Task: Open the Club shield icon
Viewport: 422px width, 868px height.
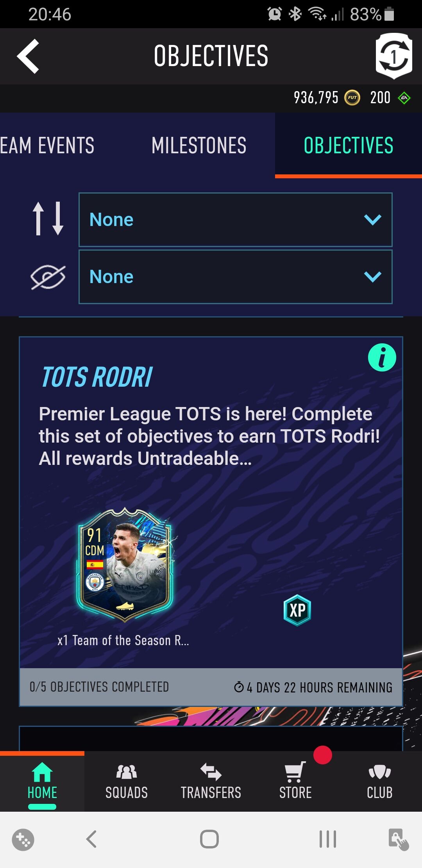Action: click(379, 772)
